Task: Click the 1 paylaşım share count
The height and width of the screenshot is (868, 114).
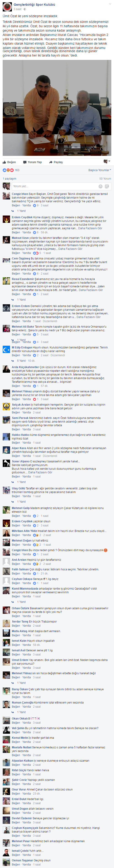Action: (9, 179)
